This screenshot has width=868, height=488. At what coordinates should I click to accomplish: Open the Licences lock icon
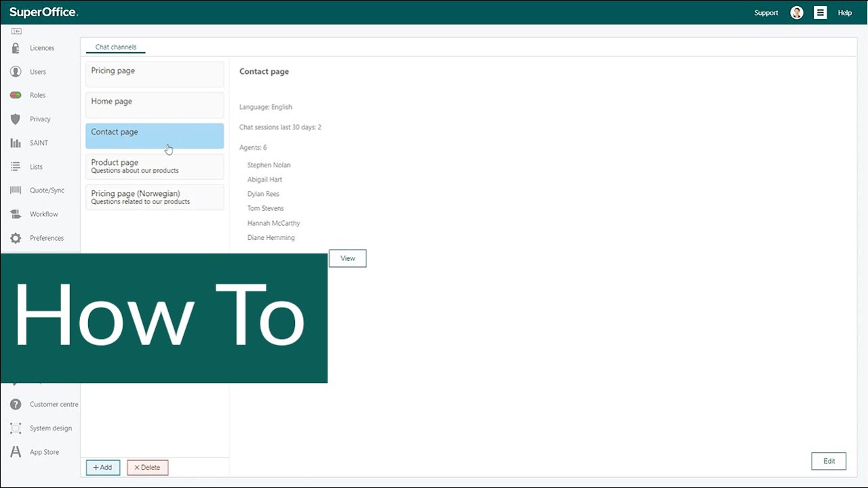point(16,48)
